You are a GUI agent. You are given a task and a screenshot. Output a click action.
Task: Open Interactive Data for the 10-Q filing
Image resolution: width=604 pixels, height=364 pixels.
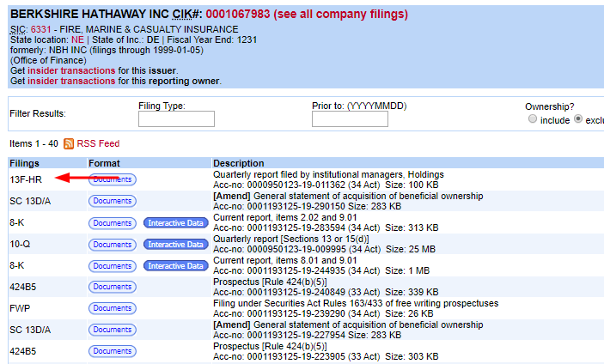[x=175, y=245]
